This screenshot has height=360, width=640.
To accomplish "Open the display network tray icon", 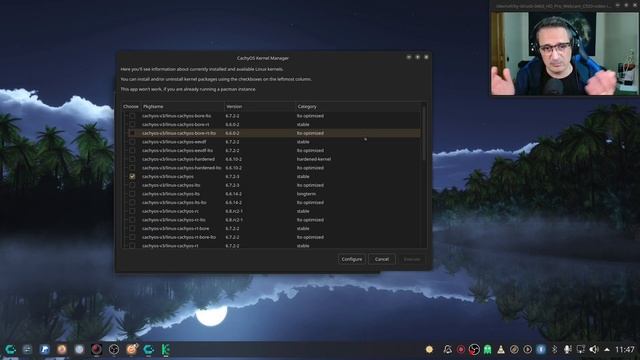I will pos(580,349).
